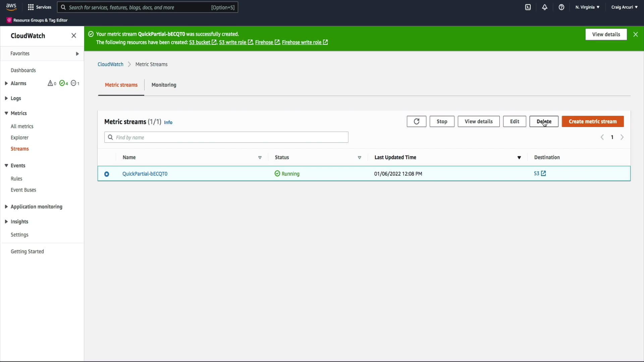Go to next page of streams

622,137
